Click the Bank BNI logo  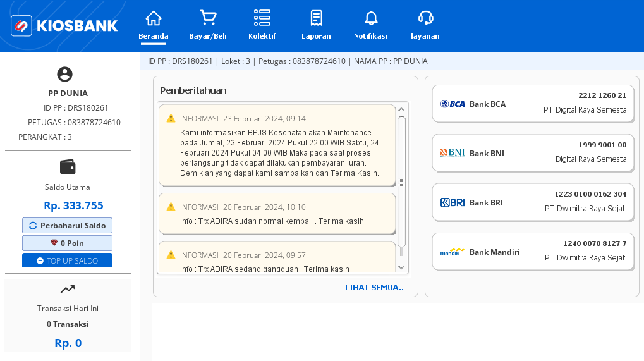click(453, 153)
